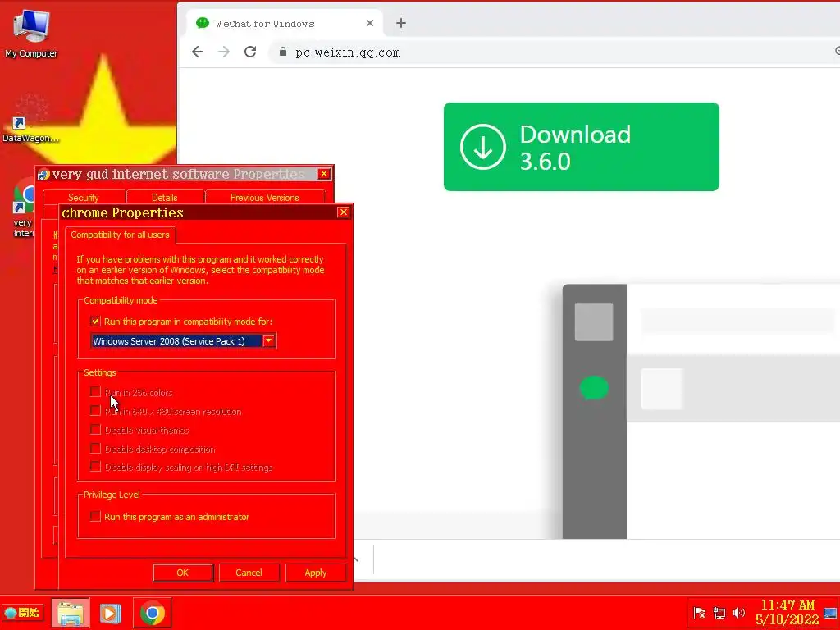Check Run in 640 x 480 screen resolution

click(95, 411)
